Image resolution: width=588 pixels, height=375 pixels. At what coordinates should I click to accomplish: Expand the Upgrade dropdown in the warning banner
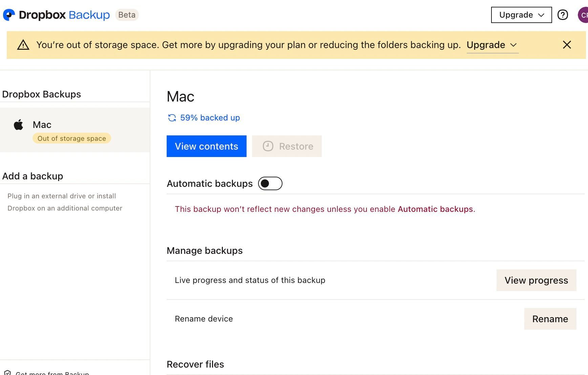[492, 45]
